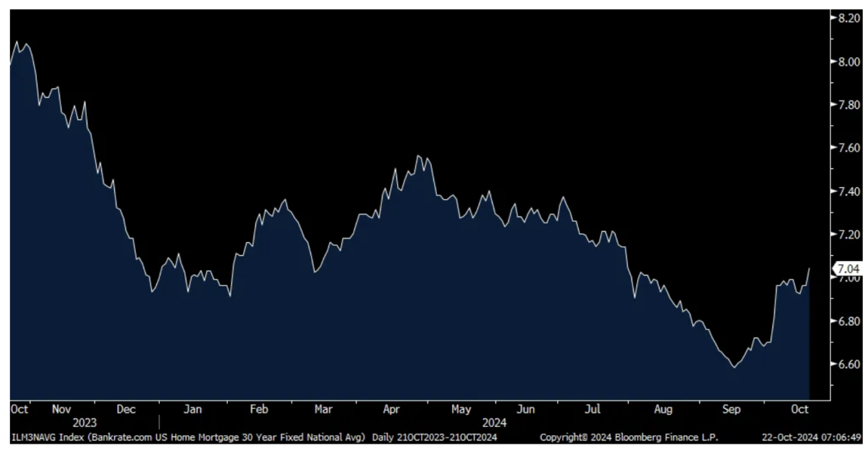Click the 8.00 y-axis tick label
The width and height of the screenshot is (868, 461).
848,62
